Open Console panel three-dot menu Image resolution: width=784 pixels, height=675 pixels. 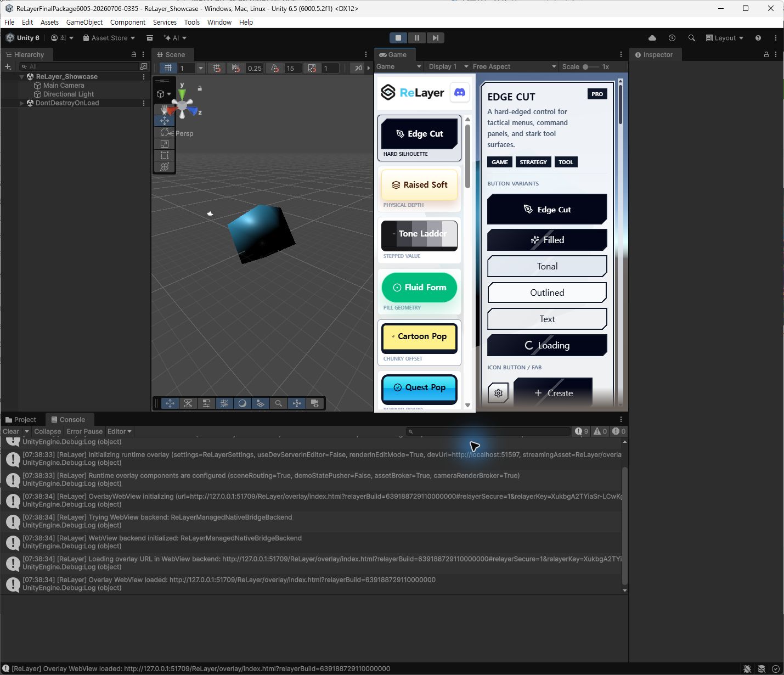[621, 419]
